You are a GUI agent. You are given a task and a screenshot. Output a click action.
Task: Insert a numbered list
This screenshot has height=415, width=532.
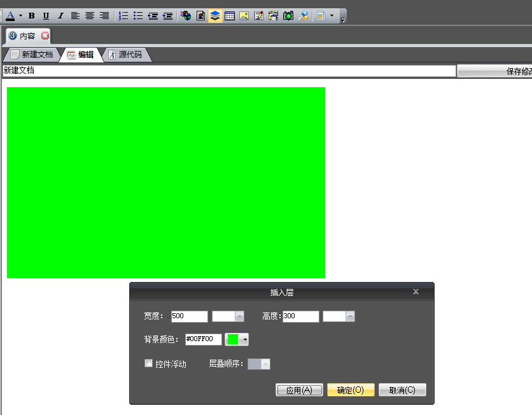(123, 16)
